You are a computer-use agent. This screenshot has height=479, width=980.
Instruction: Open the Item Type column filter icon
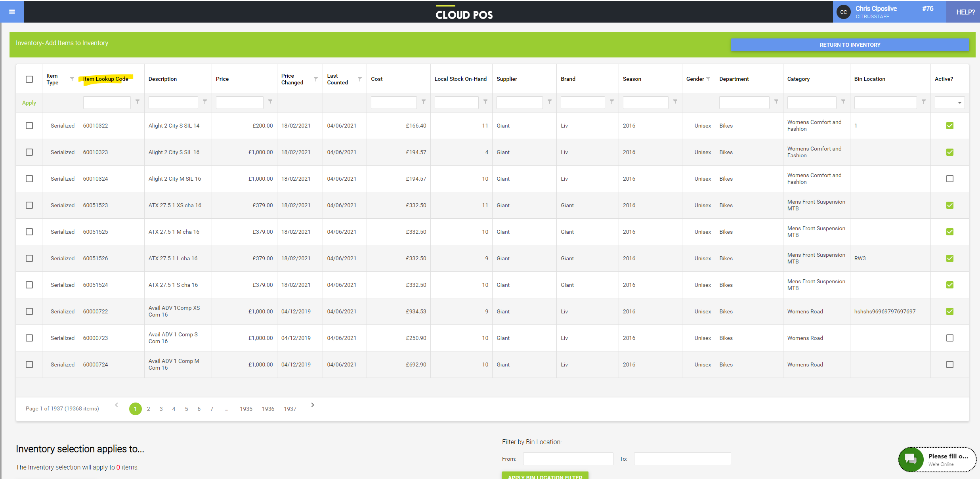pos(72,79)
